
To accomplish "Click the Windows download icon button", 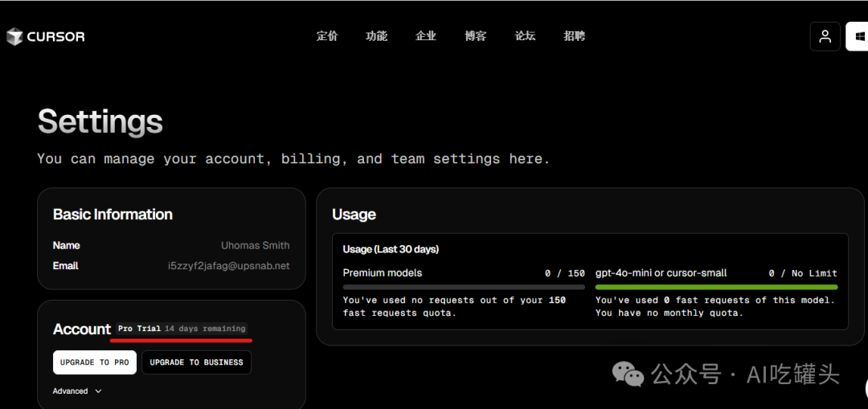I will coord(858,36).
